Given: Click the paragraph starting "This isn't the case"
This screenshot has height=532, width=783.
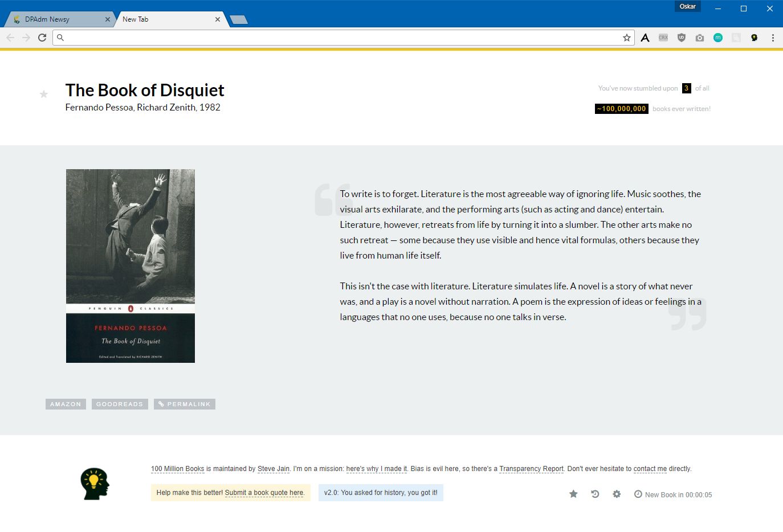Looking at the screenshot, I should click(521, 301).
